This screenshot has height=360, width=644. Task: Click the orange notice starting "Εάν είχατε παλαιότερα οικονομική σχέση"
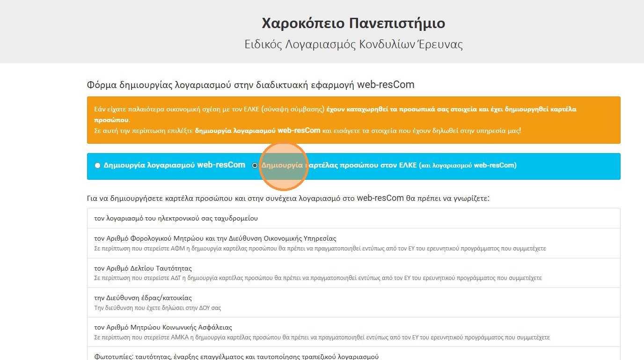(353, 120)
